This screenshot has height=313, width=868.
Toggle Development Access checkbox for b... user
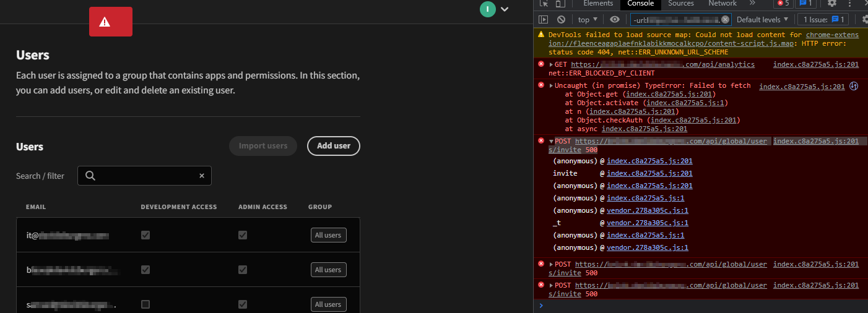point(145,270)
